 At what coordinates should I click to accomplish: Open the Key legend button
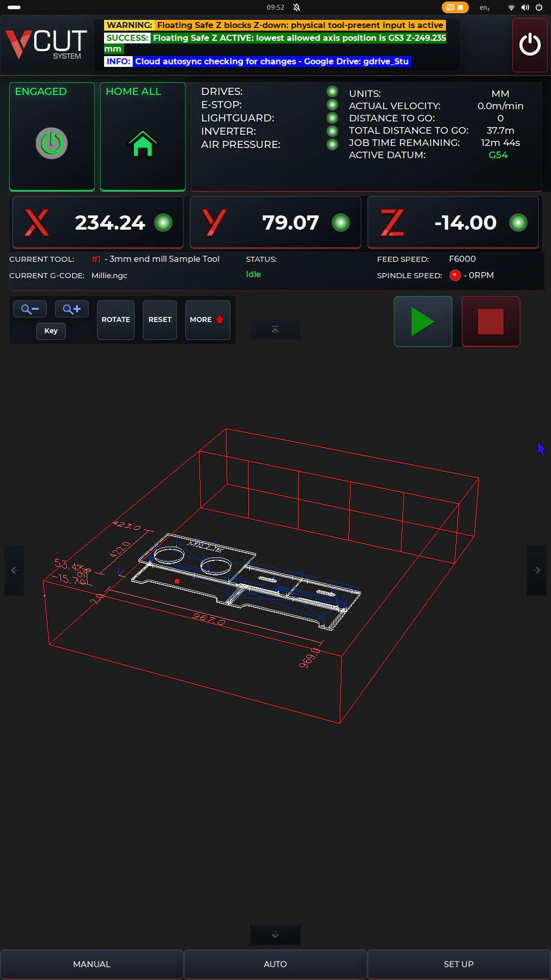51,331
